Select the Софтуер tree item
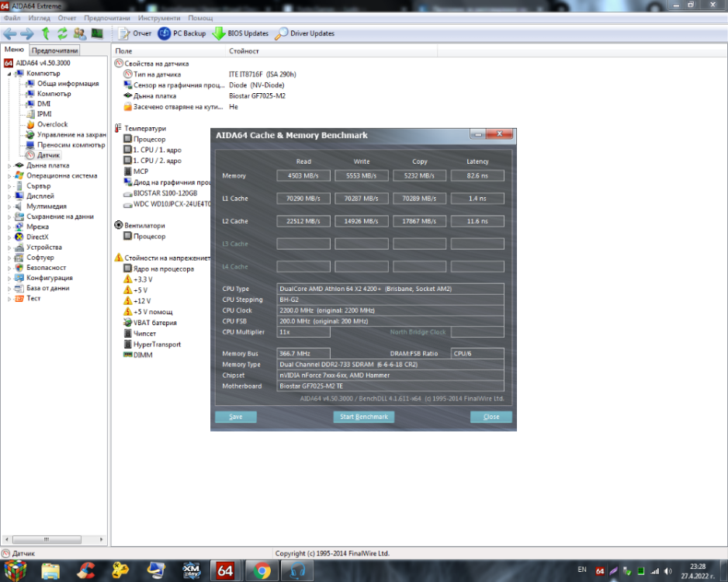The height and width of the screenshot is (582, 728). tap(40, 258)
